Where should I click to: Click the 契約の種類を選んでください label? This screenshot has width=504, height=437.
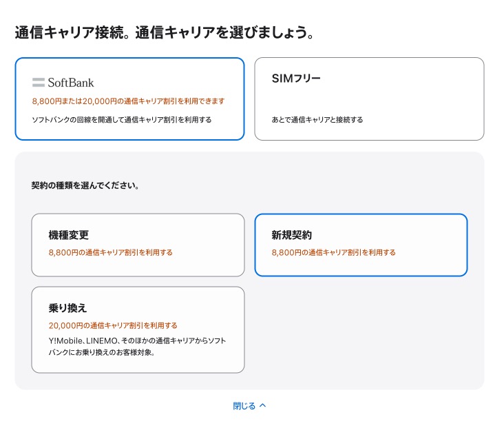pos(85,185)
